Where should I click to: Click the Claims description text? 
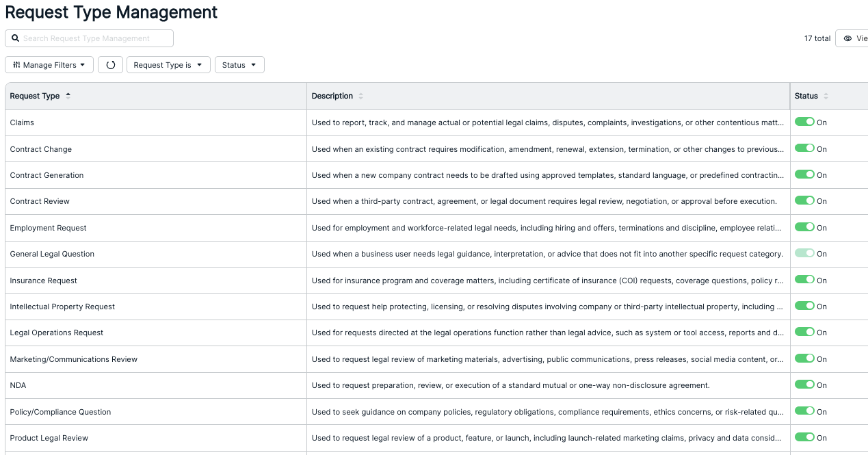point(548,122)
